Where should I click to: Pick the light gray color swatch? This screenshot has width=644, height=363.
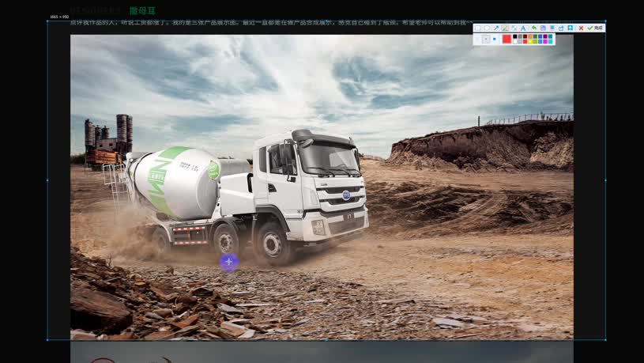(x=520, y=42)
